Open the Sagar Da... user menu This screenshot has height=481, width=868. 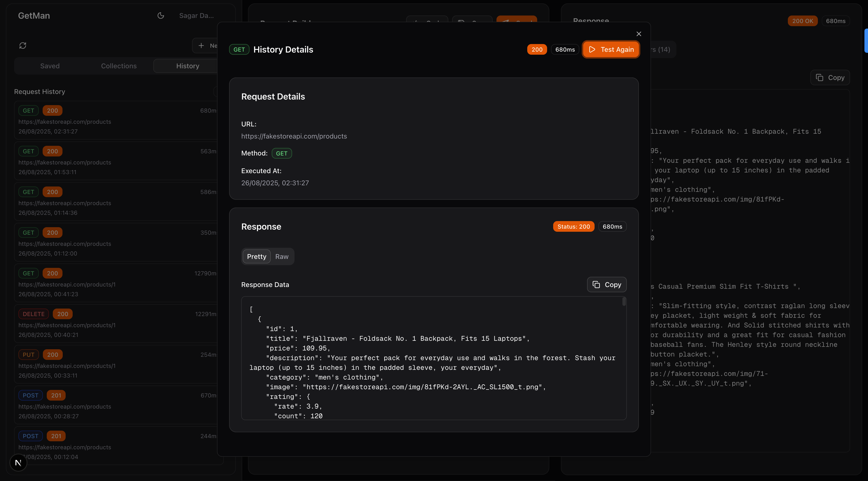pos(196,16)
